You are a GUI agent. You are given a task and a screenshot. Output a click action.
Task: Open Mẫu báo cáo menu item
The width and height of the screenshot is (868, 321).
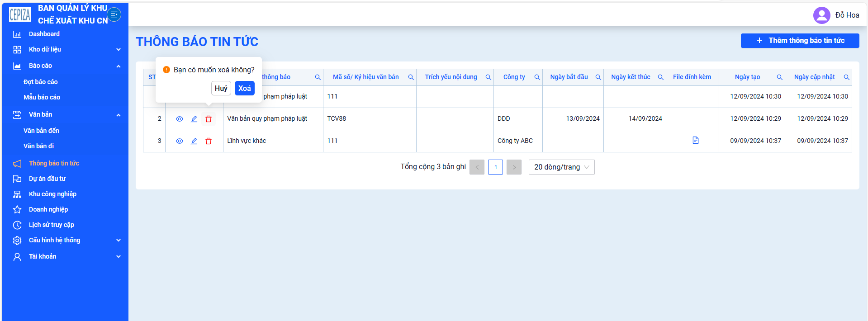(x=42, y=97)
